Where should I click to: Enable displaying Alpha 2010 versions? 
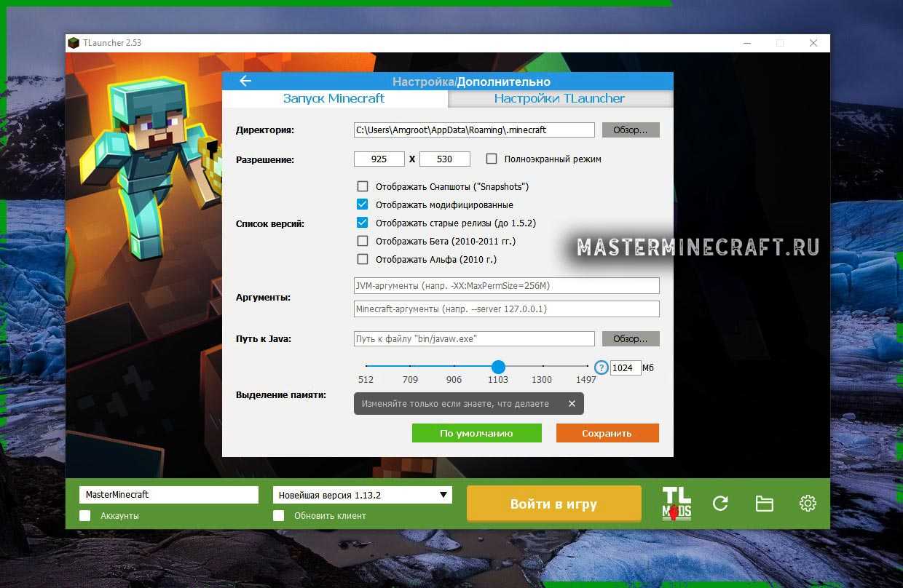(363, 259)
